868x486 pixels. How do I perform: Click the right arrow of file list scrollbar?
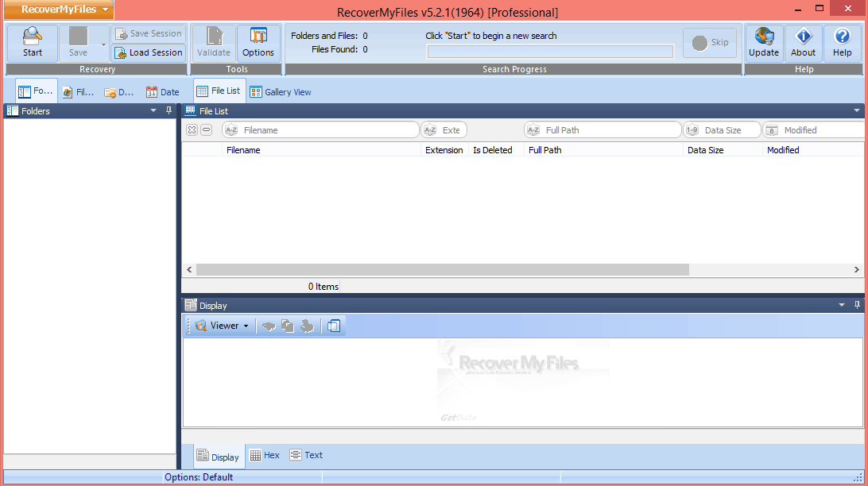point(856,270)
